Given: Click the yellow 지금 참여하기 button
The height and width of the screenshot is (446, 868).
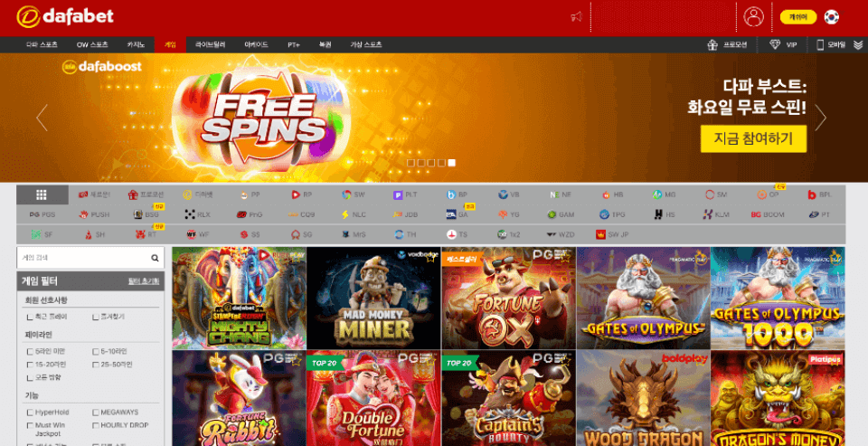Looking at the screenshot, I should [x=753, y=138].
